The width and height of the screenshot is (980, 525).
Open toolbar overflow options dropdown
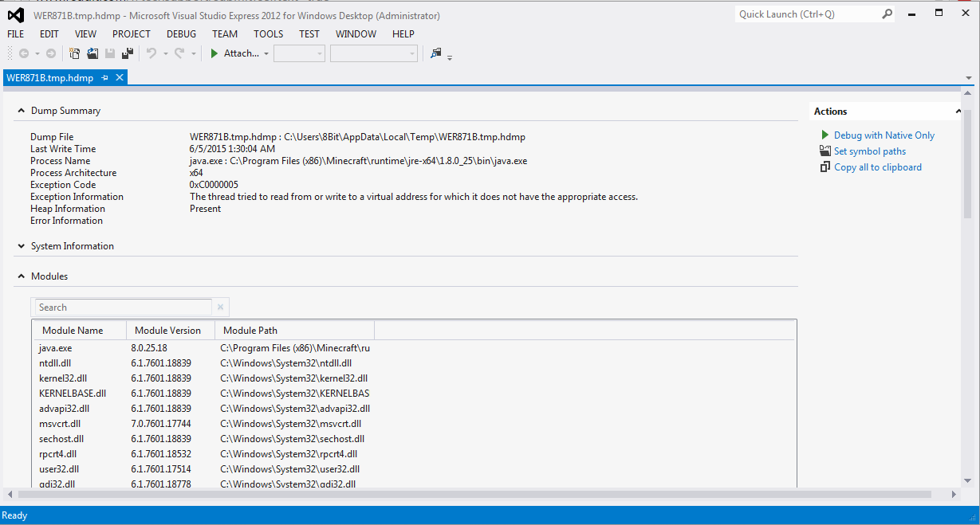click(x=450, y=57)
